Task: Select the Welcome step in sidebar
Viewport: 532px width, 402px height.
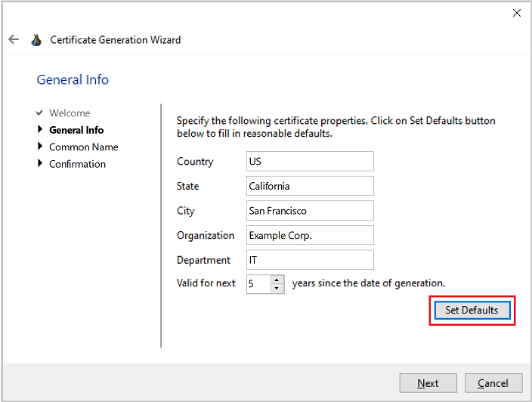Action: tap(70, 113)
